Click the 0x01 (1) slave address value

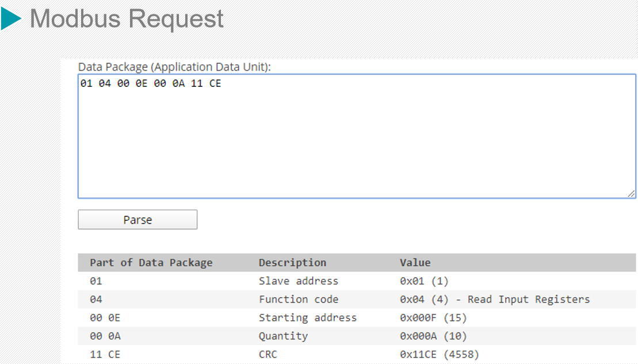[x=424, y=281]
